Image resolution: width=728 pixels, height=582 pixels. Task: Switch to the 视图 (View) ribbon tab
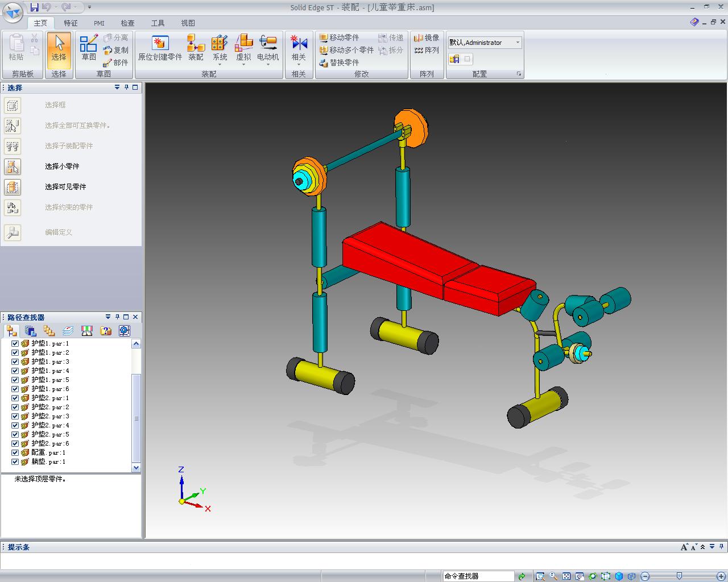(x=188, y=23)
